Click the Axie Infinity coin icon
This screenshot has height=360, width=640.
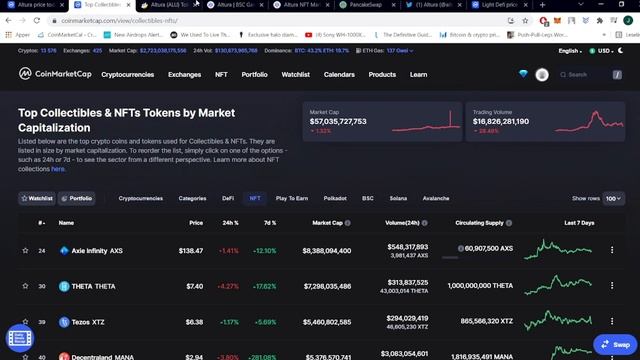click(64, 251)
